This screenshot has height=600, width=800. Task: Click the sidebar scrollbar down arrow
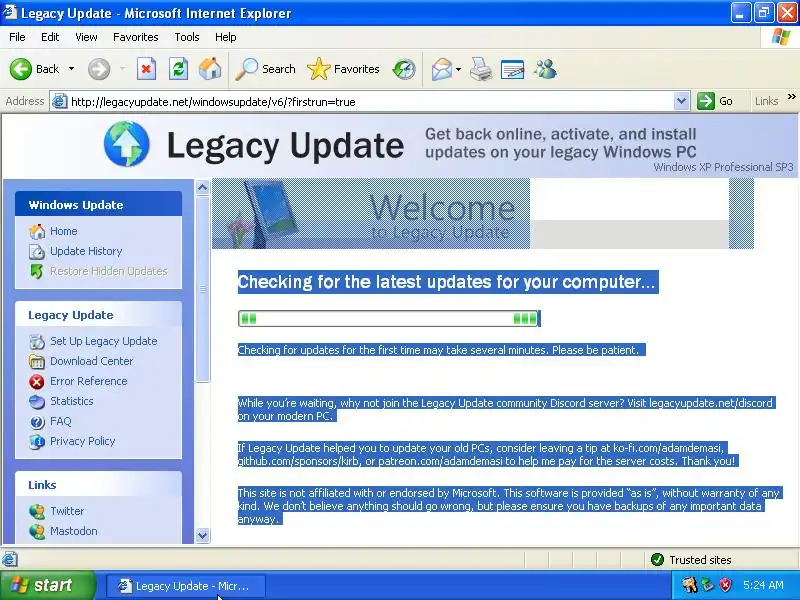pyautogui.click(x=203, y=536)
